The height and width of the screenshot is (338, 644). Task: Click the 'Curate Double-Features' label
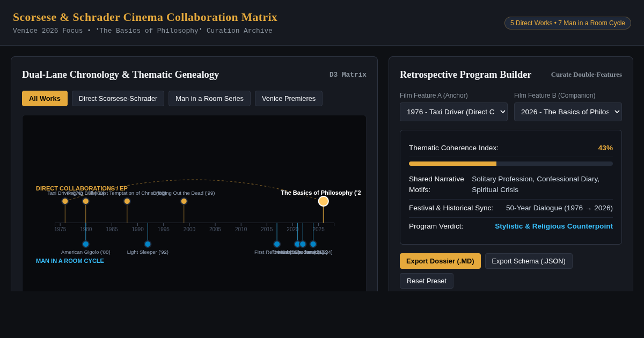(x=587, y=75)
